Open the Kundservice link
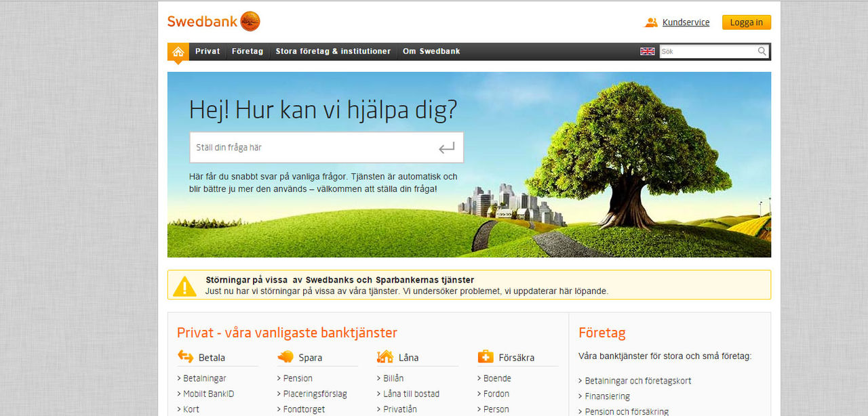This screenshot has width=868, height=416. (686, 22)
